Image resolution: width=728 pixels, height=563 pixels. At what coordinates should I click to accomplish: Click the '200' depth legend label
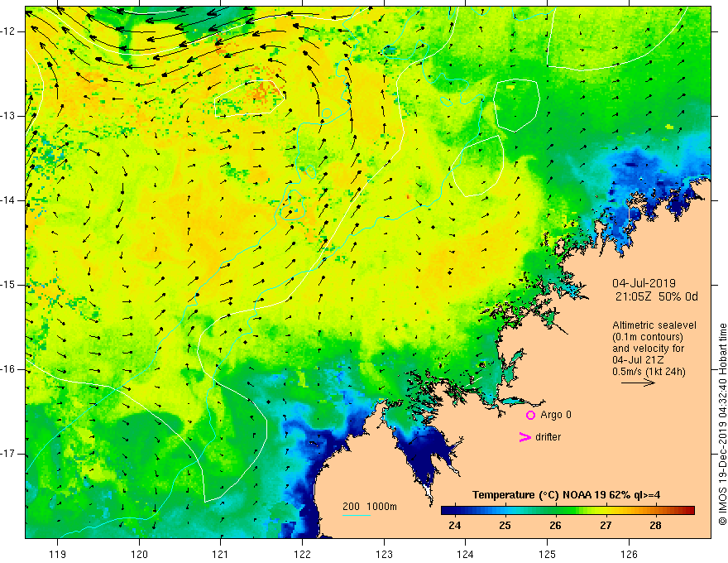[x=351, y=507]
